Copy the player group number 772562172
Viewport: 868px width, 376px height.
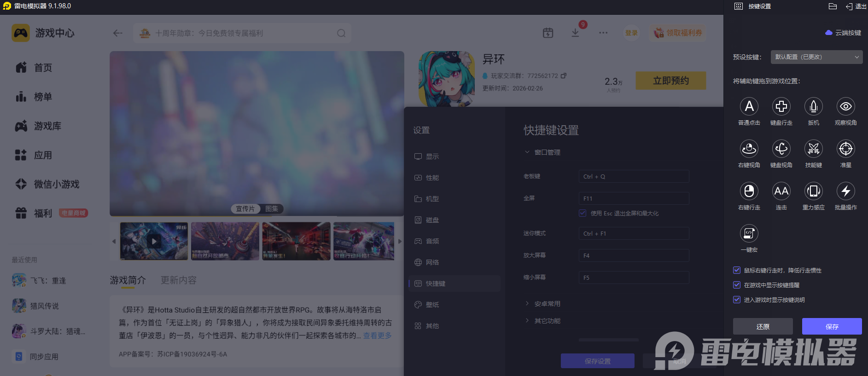tap(564, 75)
